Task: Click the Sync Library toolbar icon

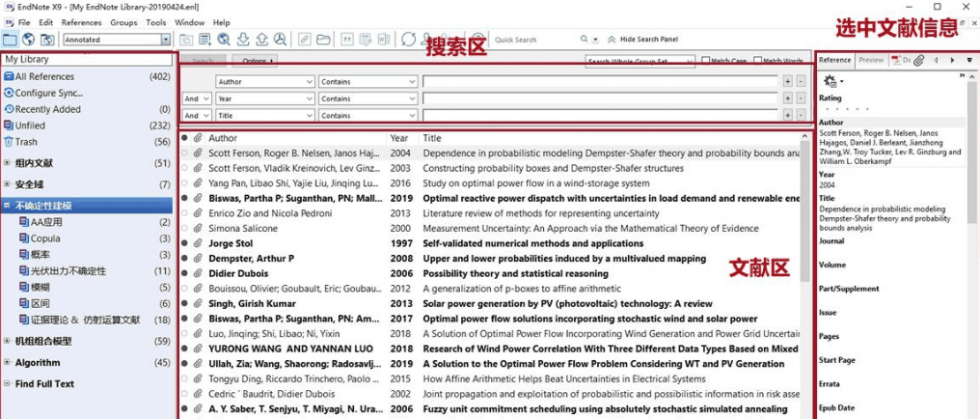Action: click(409, 40)
